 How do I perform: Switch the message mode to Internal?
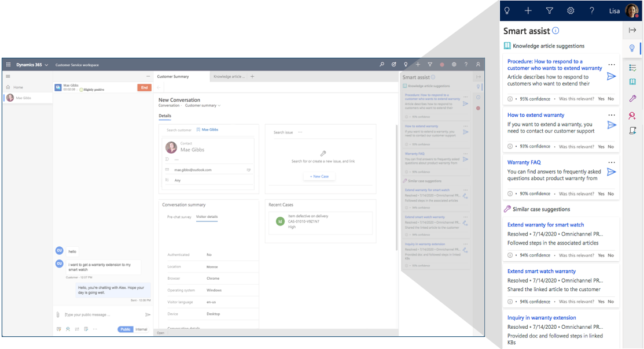coord(141,329)
